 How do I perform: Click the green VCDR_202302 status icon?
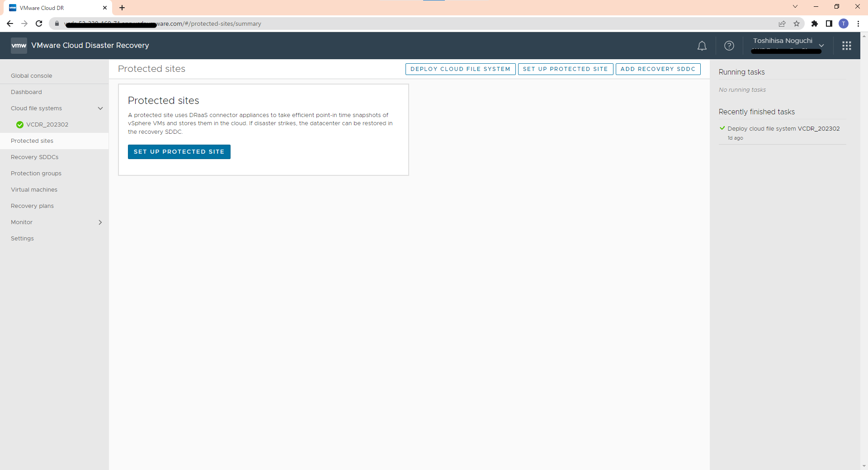pyautogui.click(x=20, y=125)
